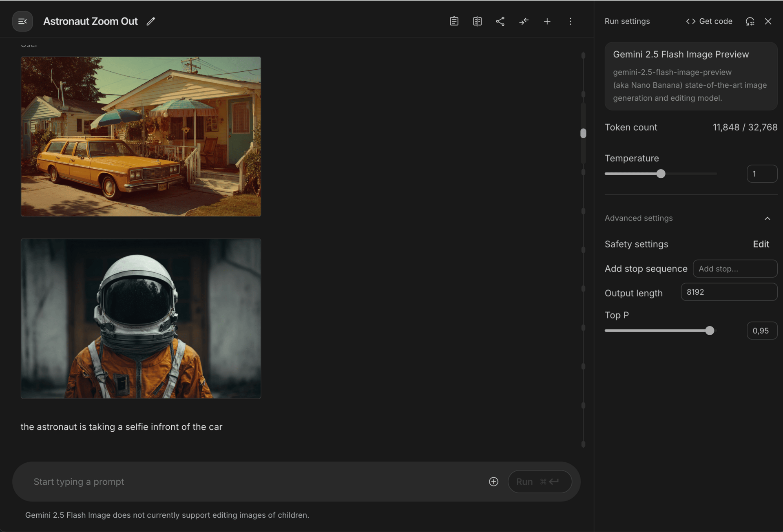Click the Output length field
This screenshot has width=783, height=532.
click(x=729, y=292)
